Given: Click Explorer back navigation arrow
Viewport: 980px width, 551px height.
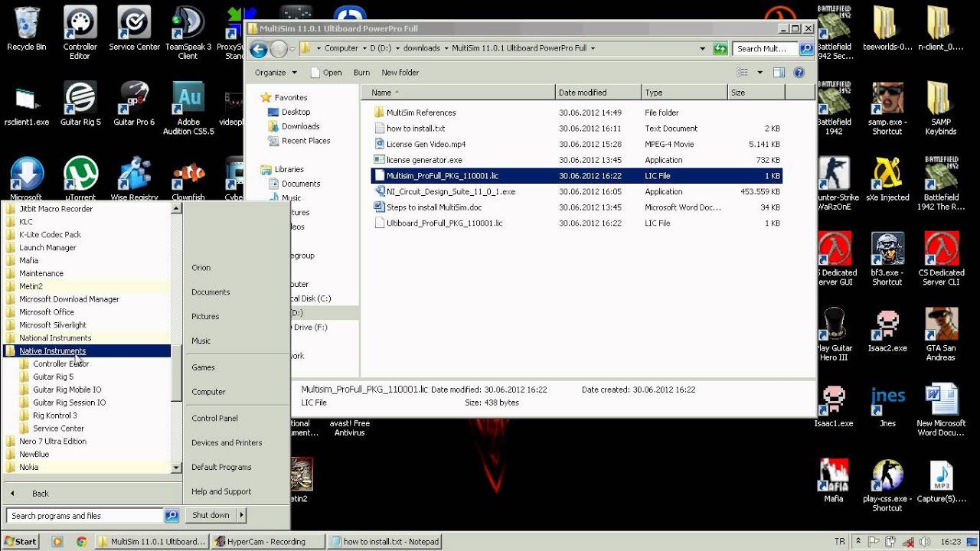Looking at the screenshot, I should coord(259,49).
